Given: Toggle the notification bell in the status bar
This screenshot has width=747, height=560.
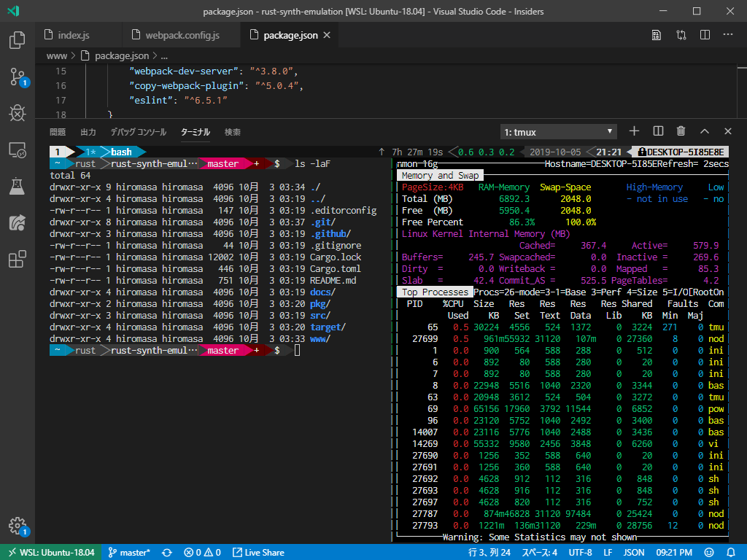Looking at the screenshot, I should coord(731,552).
